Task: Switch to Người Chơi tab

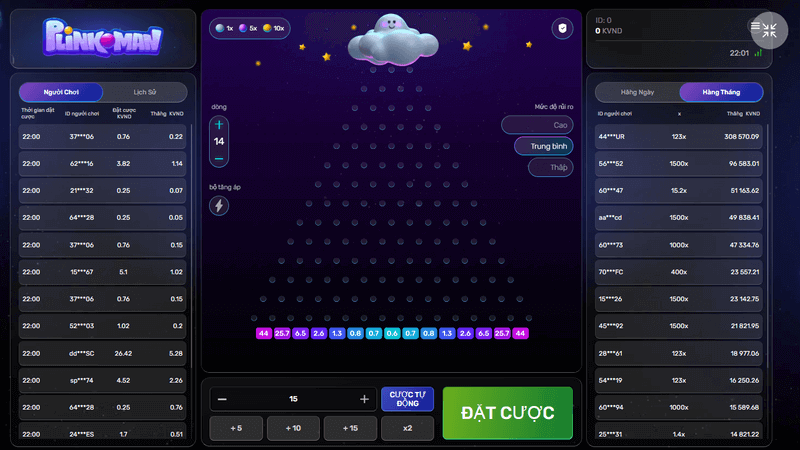Action: tap(61, 92)
